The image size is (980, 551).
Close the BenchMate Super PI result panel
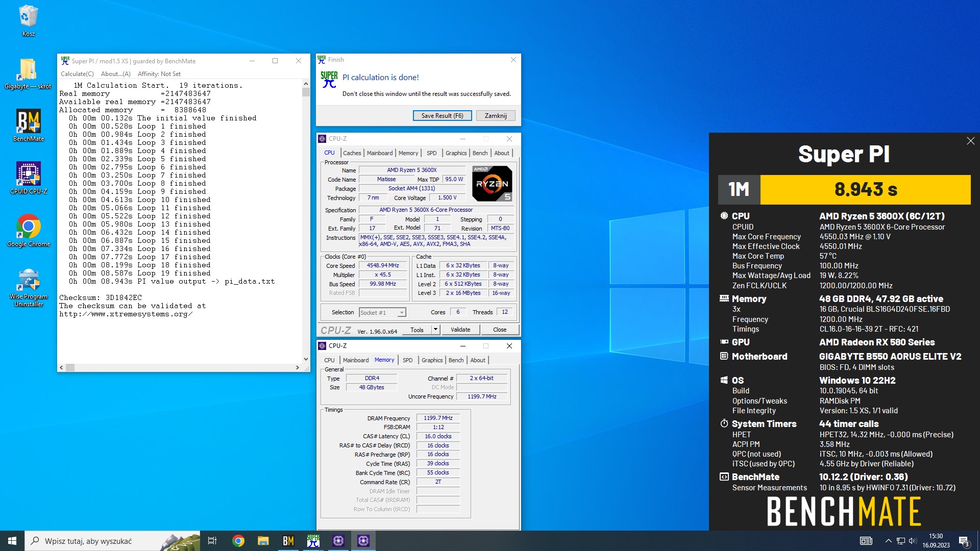click(970, 141)
